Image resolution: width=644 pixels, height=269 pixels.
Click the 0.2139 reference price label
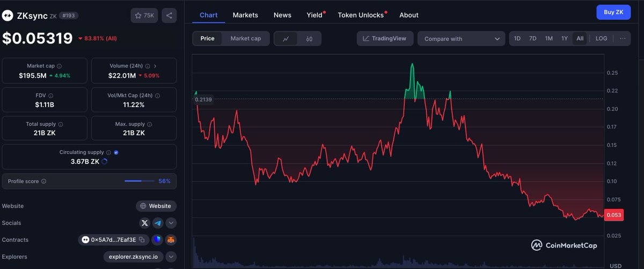[x=203, y=100]
